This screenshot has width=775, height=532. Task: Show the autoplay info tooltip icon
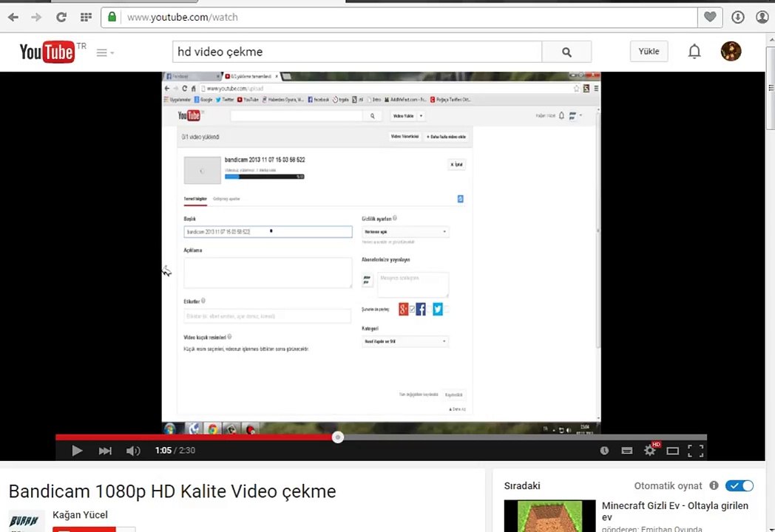(714, 485)
